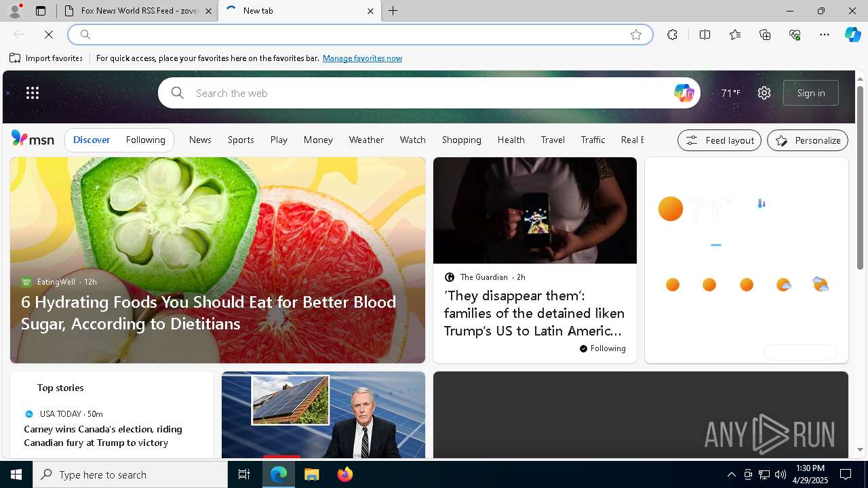Click the msn logo
The image size is (868, 488).
[33, 139]
